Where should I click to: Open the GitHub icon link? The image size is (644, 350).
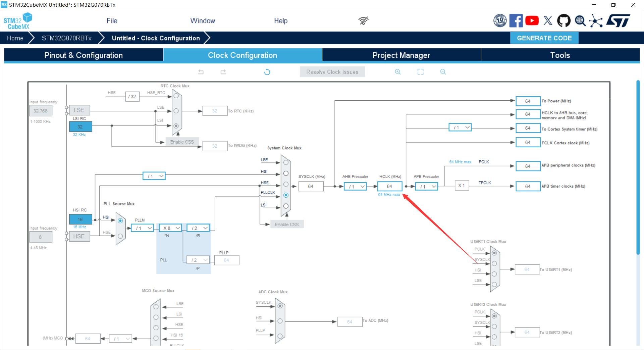click(x=563, y=21)
